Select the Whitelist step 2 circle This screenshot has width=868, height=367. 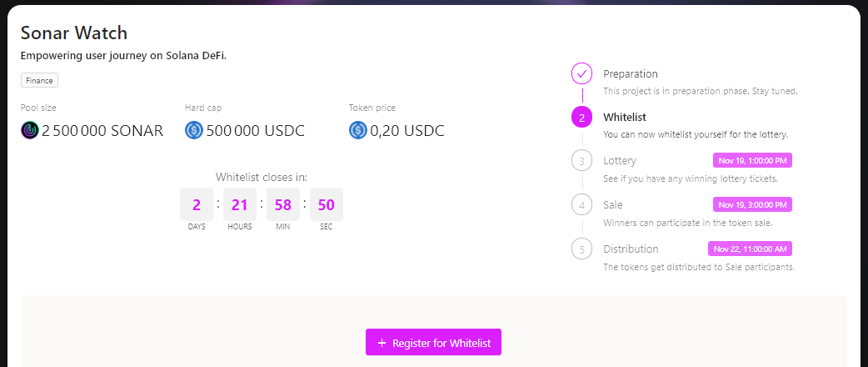point(581,117)
